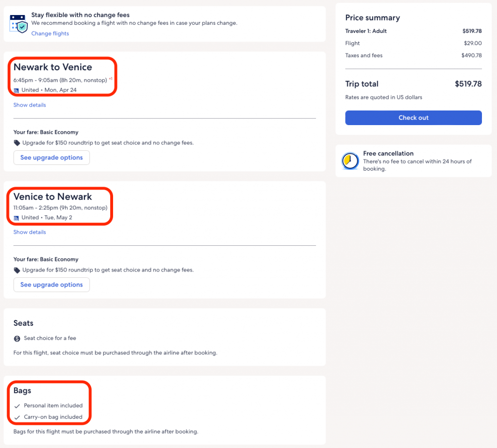Select the Newark to Venice heading
This screenshot has height=448, width=497.
pyautogui.click(x=52, y=67)
